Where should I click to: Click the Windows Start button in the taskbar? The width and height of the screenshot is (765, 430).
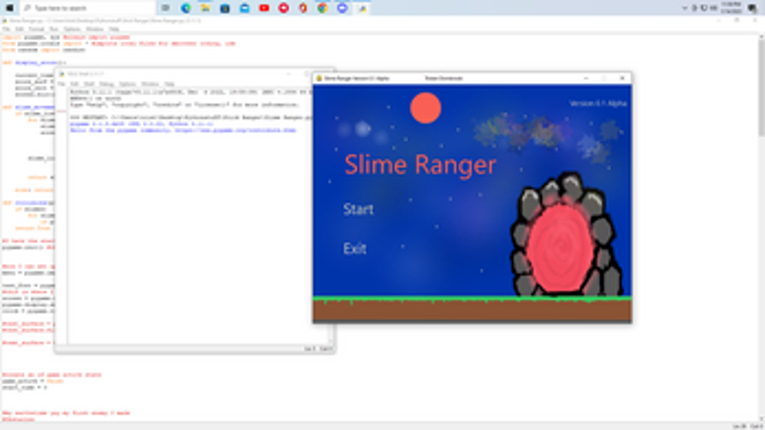coord(9,7)
